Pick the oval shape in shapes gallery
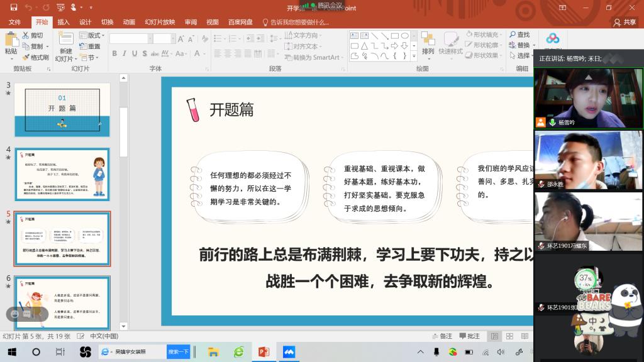Image resolution: width=644 pixels, height=362 pixels. (x=405, y=36)
